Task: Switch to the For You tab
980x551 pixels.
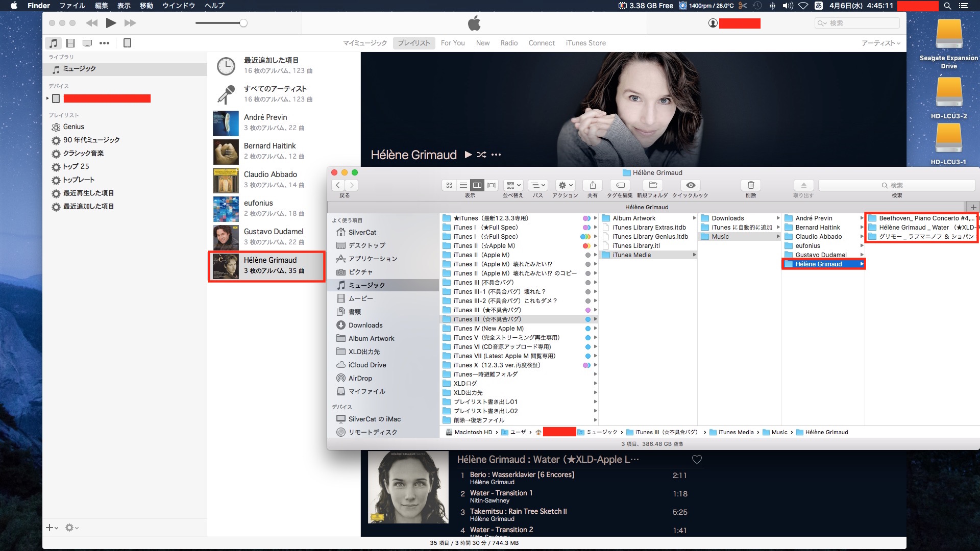Action: click(x=453, y=43)
